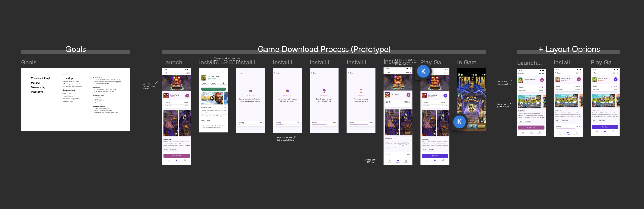Click the purple round play icon beside Temple Run 2
This screenshot has width=644, height=209.
[445, 96]
